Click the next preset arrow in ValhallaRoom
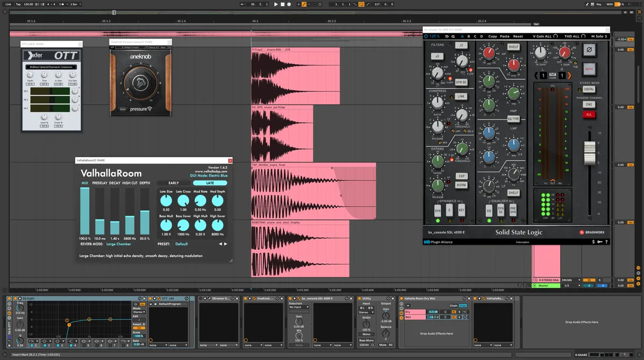 (225, 244)
